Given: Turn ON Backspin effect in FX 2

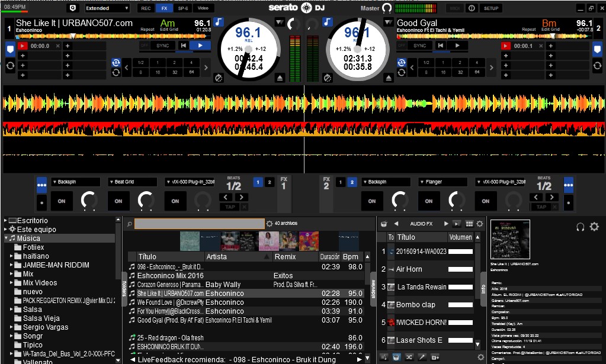Looking at the screenshot, I should (372, 201).
